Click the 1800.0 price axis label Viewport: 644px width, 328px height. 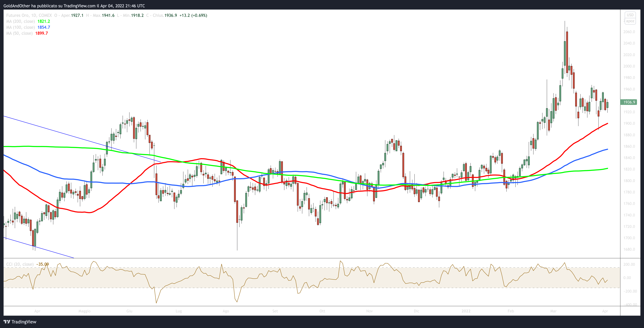coord(629,181)
